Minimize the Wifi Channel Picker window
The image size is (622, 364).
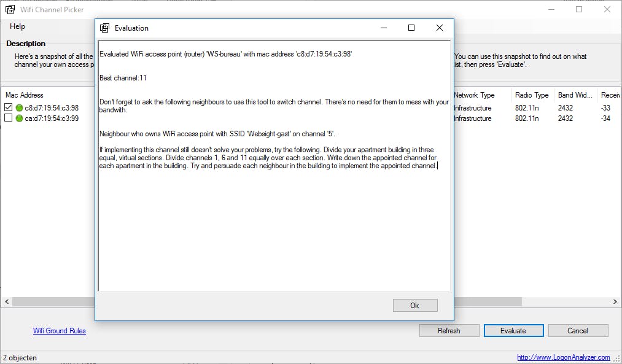point(551,9)
